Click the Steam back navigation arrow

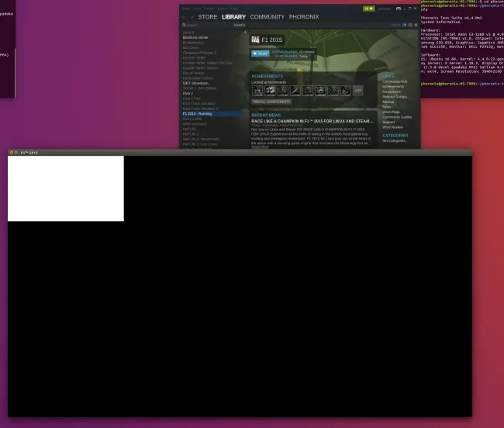[x=184, y=17]
